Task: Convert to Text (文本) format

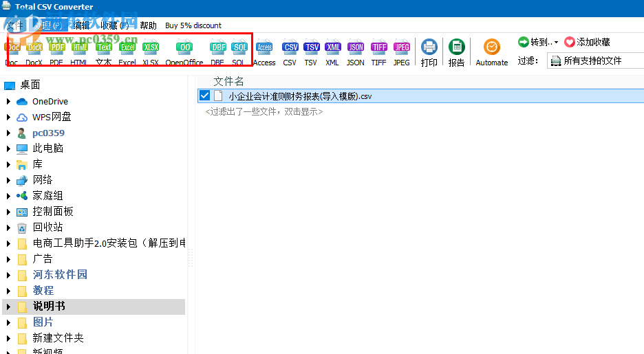Action: [104, 53]
